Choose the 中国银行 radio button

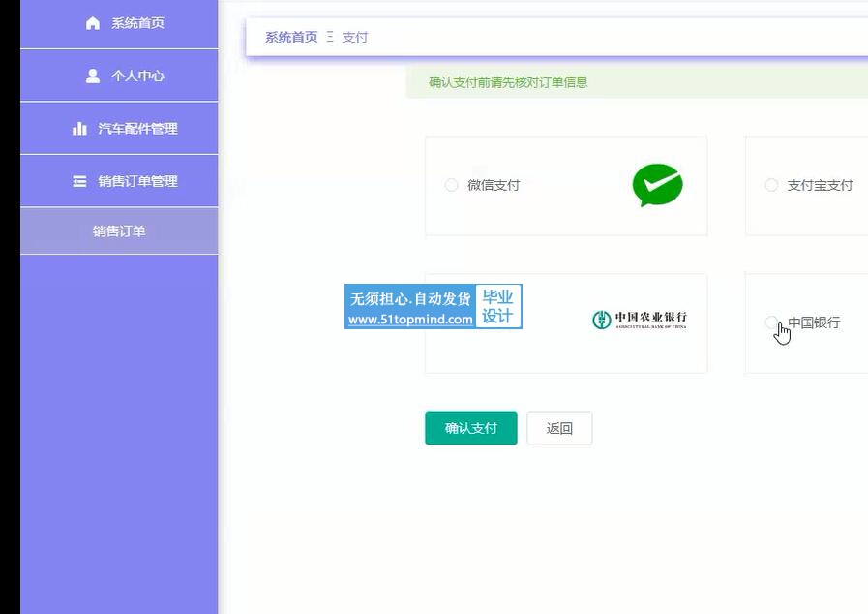coord(771,322)
